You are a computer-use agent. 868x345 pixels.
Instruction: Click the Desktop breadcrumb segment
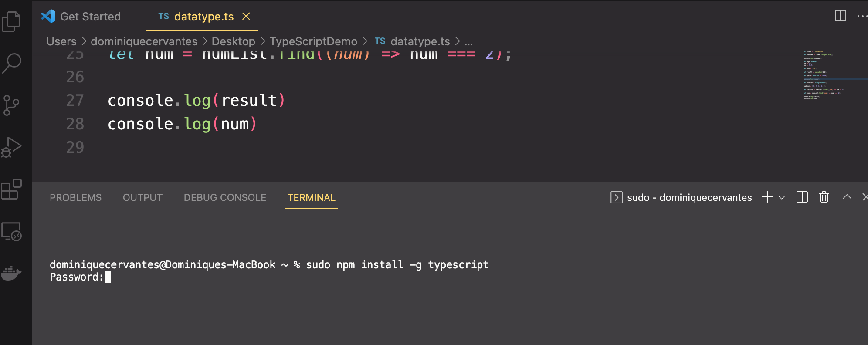pyautogui.click(x=234, y=41)
